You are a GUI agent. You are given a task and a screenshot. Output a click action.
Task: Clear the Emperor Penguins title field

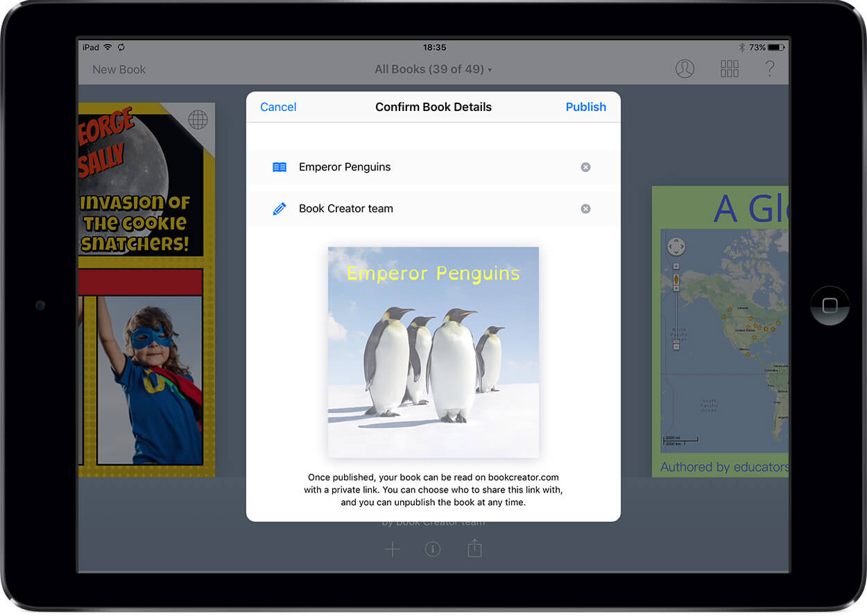[x=585, y=166]
